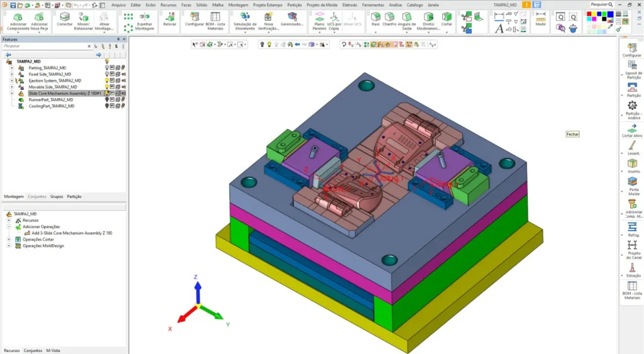Click the Save icon in quick toolbar

click(x=13, y=5)
